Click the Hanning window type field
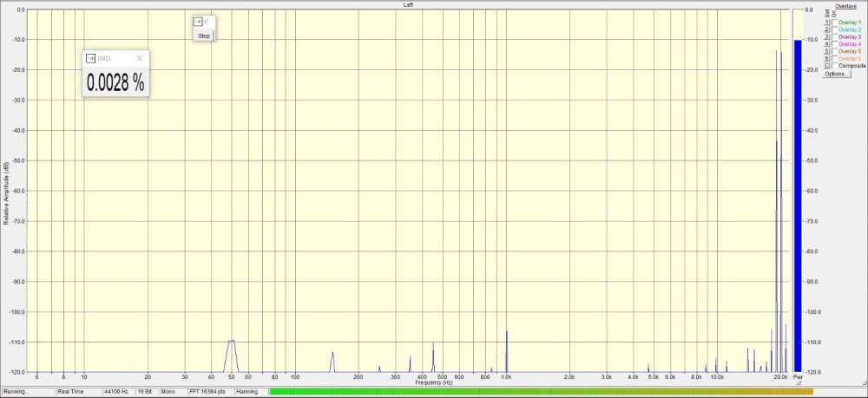The height and width of the screenshot is (398, 868). click(248, 392)
